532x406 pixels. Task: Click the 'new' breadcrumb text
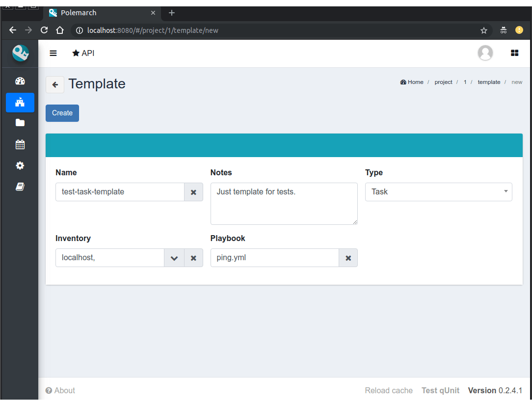tap(517, 82)
